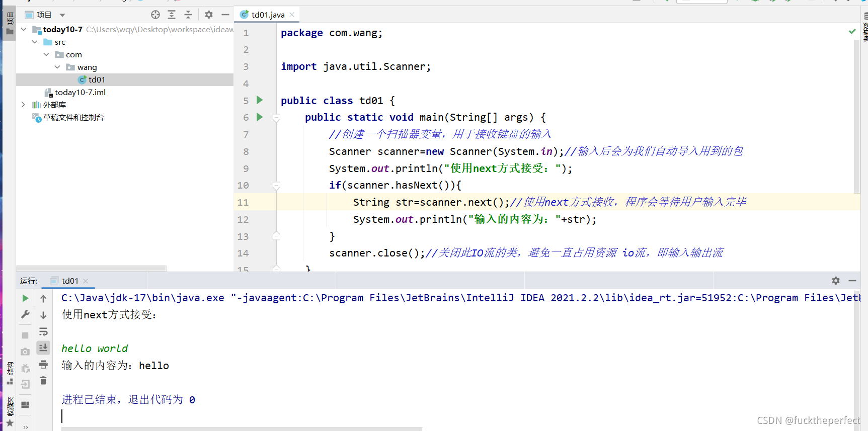The width and height of the screenshot is (868, 431).
Task: Click the up arrow in the console toolbar
Action: pos(43,299)
